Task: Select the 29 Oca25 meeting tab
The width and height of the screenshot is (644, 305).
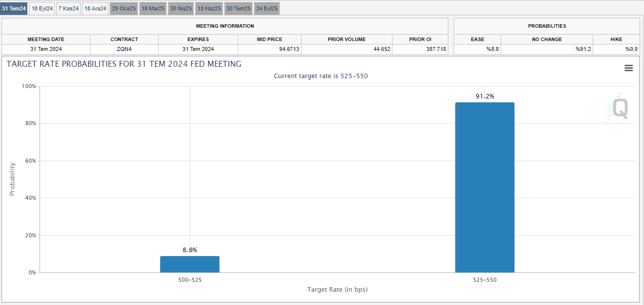Action: (x=124, y=8)
